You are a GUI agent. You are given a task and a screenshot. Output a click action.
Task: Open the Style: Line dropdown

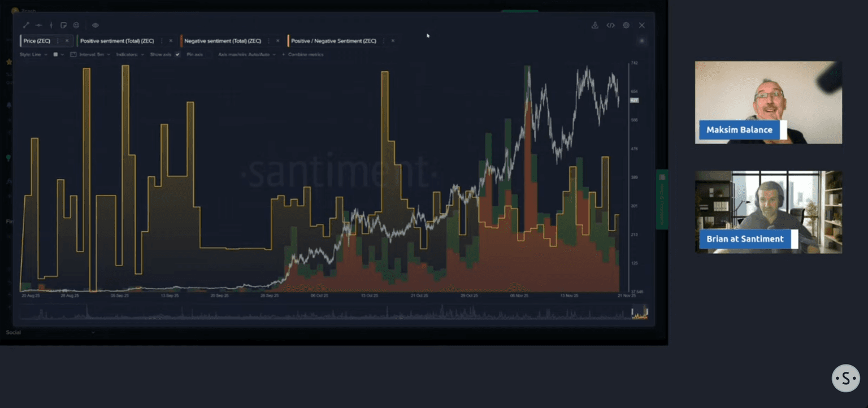pos(33,55)
